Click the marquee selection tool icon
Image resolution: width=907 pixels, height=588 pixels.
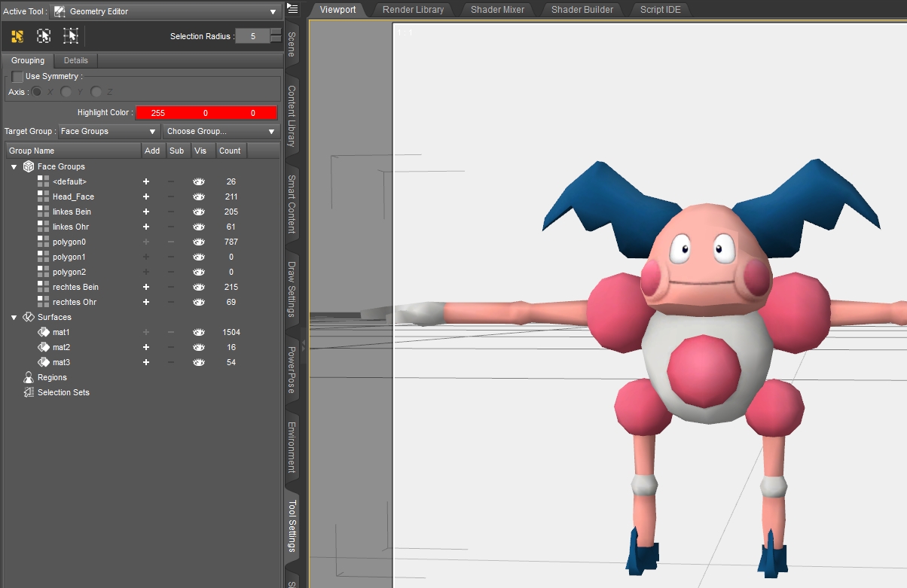[x=44, y=36]
